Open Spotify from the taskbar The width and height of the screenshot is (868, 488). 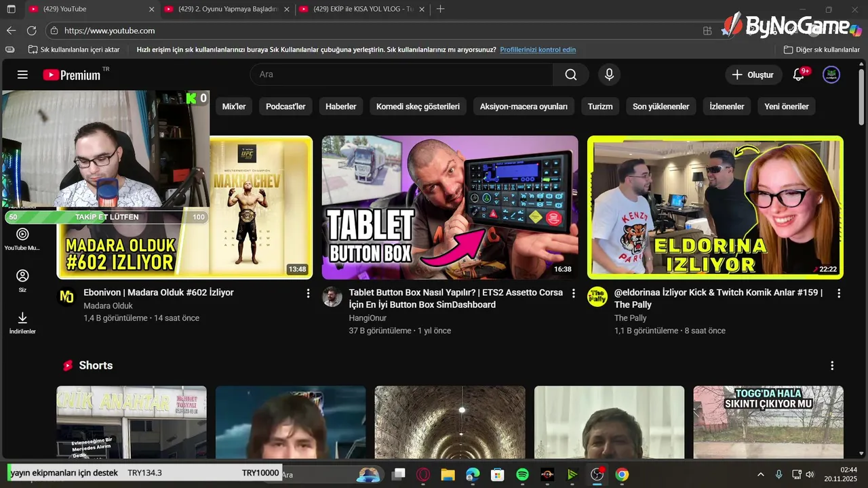522,474
